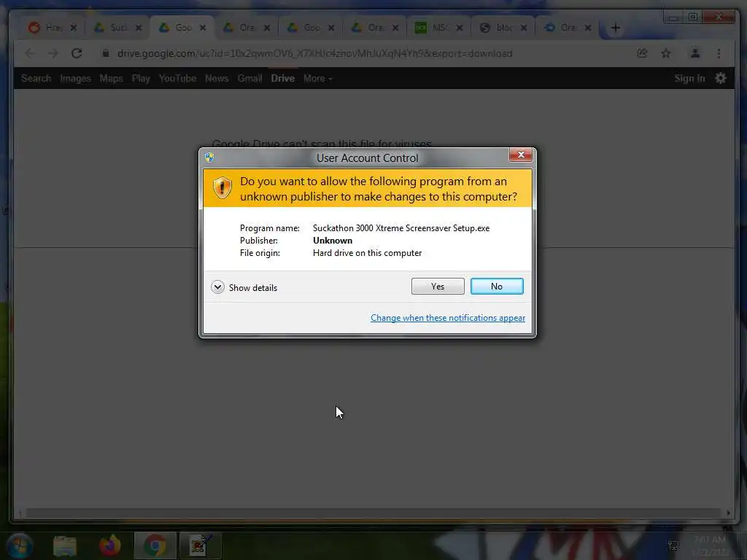Click News in Google bar
747x560 pixels.
point(217,78)
